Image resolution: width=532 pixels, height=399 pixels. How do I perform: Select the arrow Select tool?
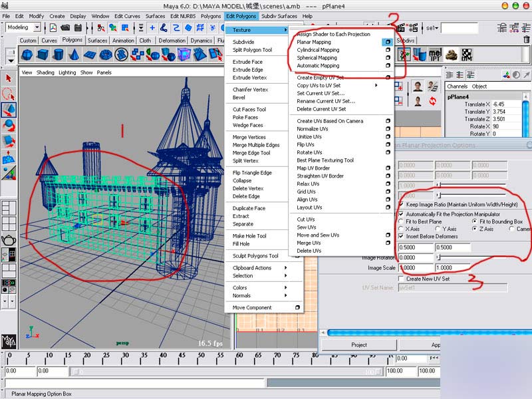[x=9, y=78]
